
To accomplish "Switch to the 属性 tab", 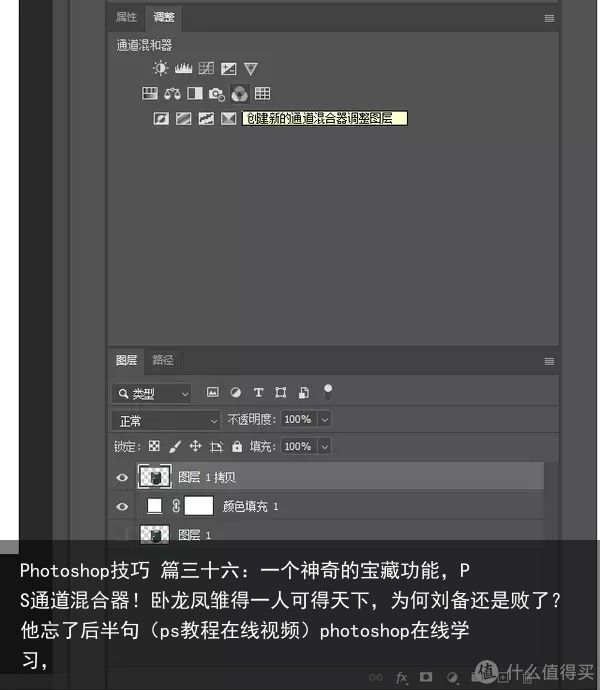I will (x=126, y=17).
